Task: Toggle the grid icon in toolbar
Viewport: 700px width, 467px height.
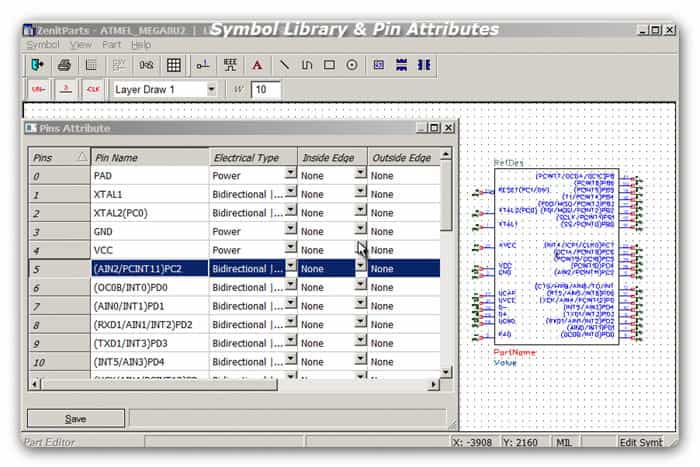Action: tap(174, 65)
